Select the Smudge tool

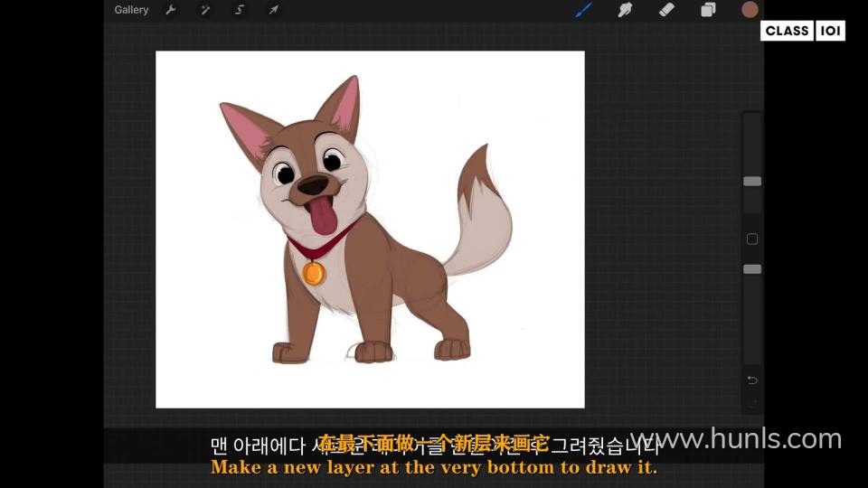625,10
